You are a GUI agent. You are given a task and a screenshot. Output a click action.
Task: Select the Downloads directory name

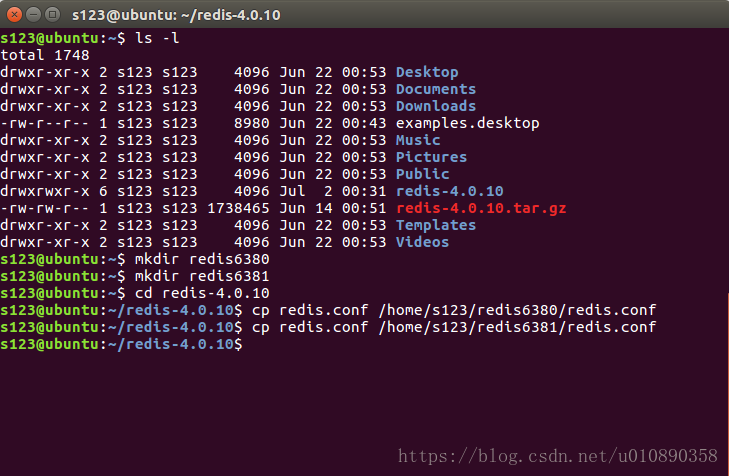[x=436, y=106]
